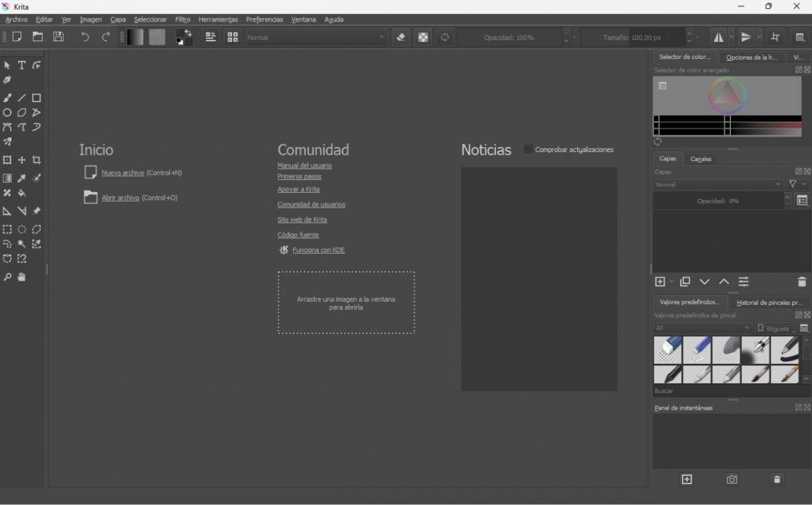The height and width of the screenshot is (505, 812).
Task: Open the Etiqueta tag dropdown
Action: pos(775,328)
